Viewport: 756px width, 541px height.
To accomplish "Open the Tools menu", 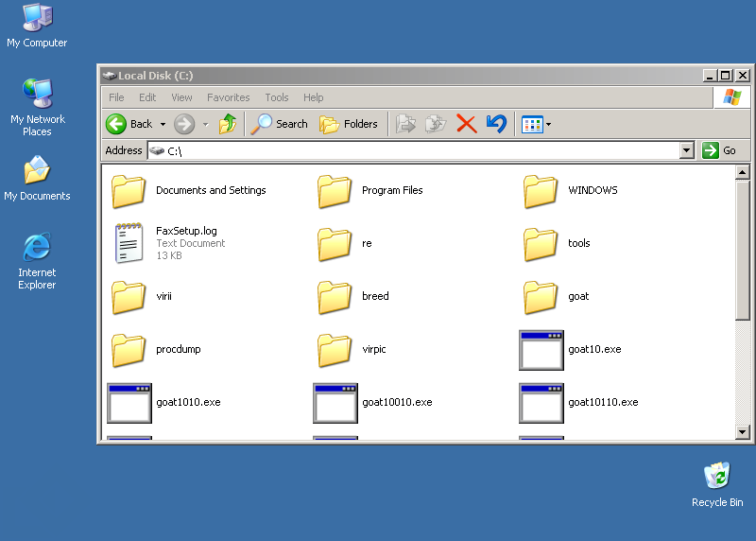I will (x=277, y=97).
